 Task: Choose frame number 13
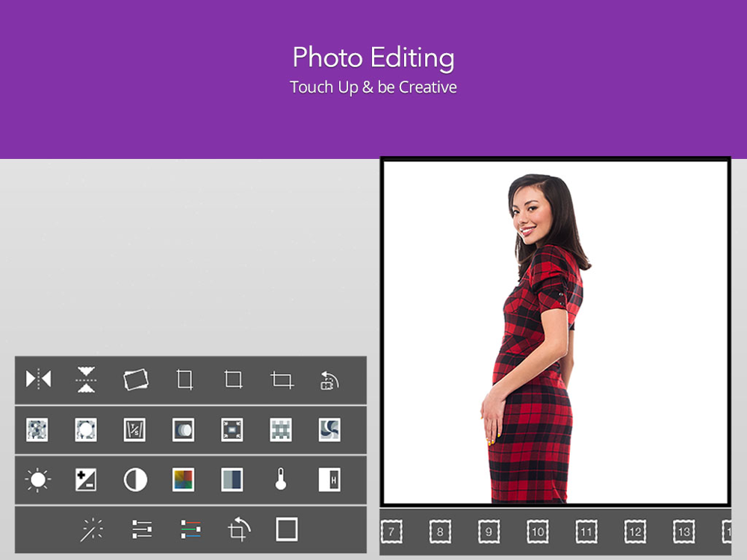pyautogui.click(x=684, y=532)
